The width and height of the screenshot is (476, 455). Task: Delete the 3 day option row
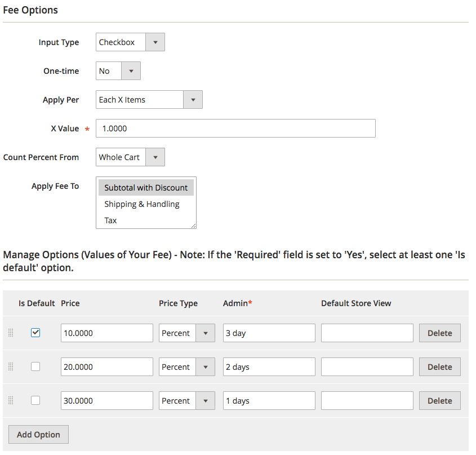pyautogui.click(x=440, y=333)
